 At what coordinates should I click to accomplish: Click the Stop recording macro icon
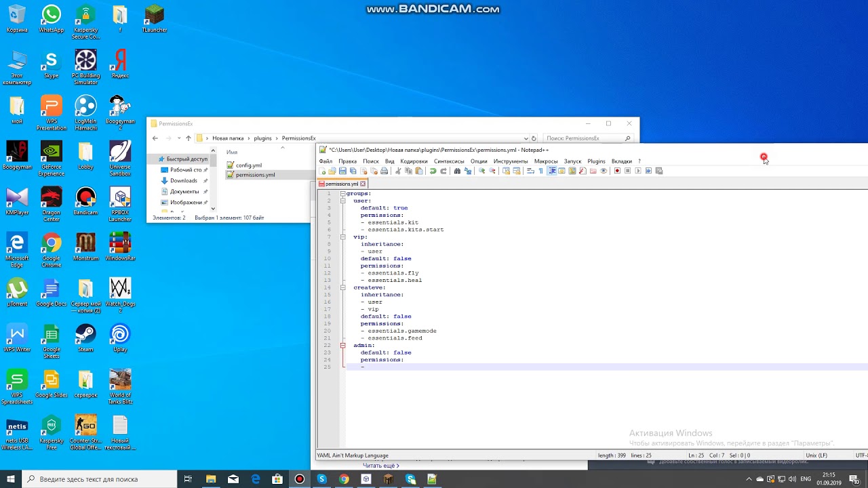pos(627,171)
